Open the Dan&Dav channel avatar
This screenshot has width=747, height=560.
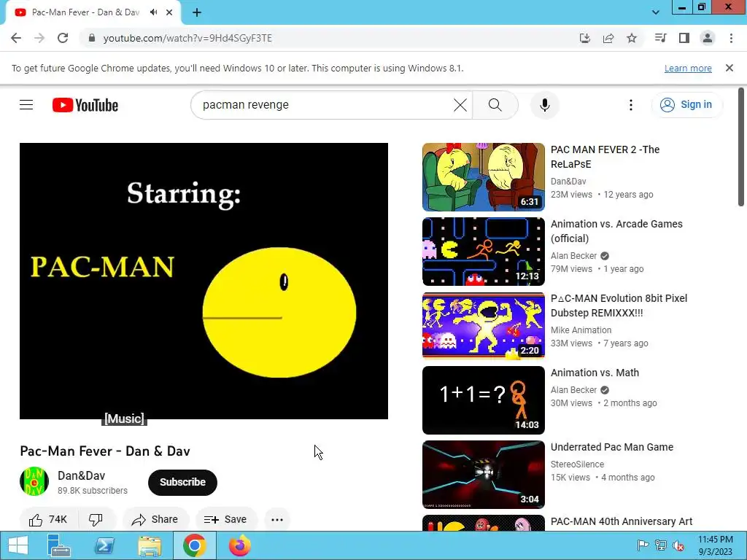[x=34, y=481]
